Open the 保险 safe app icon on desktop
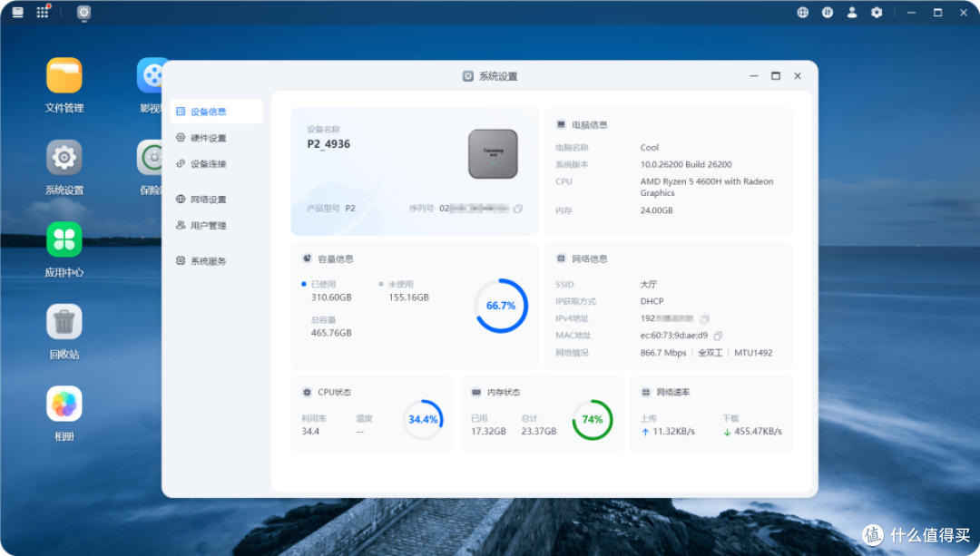This screenshot has height=556, width=980. (x=150, y=158)
